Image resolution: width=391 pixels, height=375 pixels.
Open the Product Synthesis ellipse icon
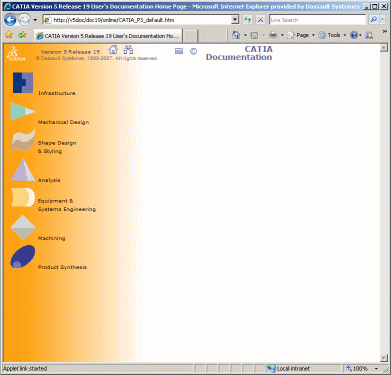tap(23, 257)
